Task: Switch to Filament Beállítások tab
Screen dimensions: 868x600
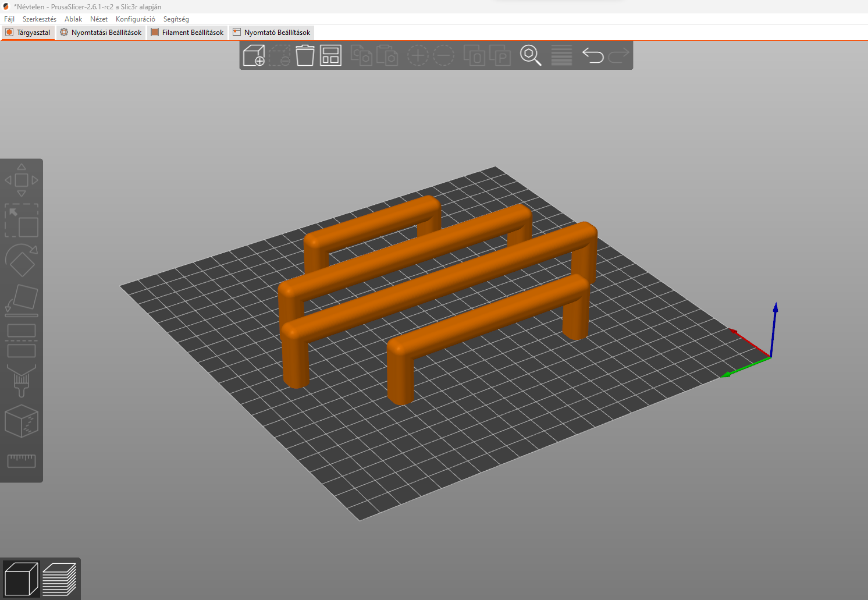Action: 187,33
